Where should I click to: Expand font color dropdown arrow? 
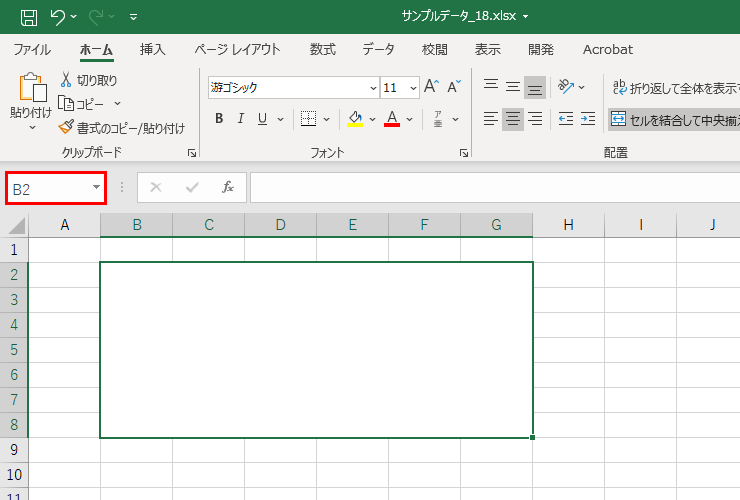tap(410, 119)
